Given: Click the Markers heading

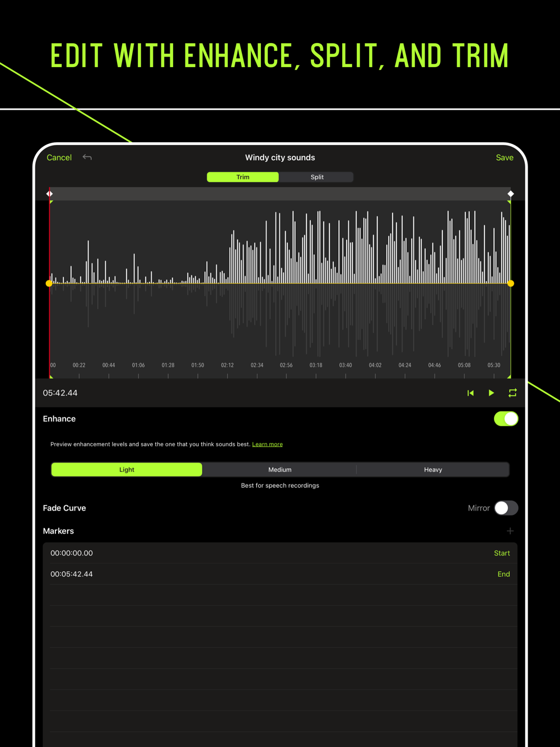Looking at the screenshot, I should pos(58,531).
